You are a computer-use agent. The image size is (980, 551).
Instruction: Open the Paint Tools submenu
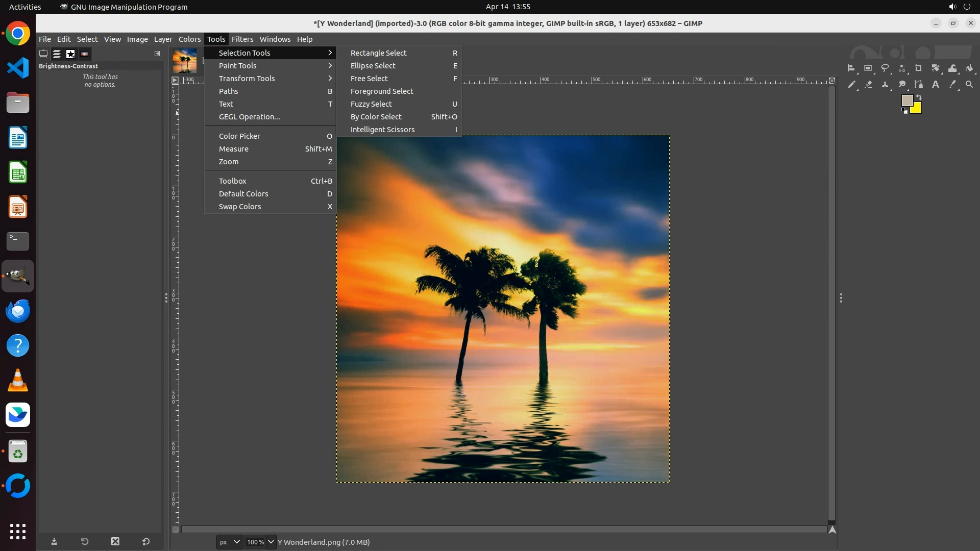tap(238, 66)
